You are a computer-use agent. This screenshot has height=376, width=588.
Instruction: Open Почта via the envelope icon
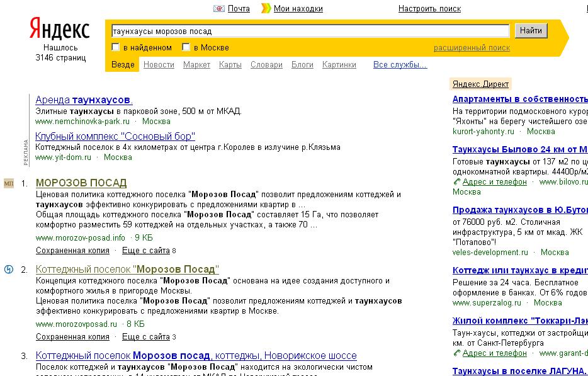(x=219, y=8)
